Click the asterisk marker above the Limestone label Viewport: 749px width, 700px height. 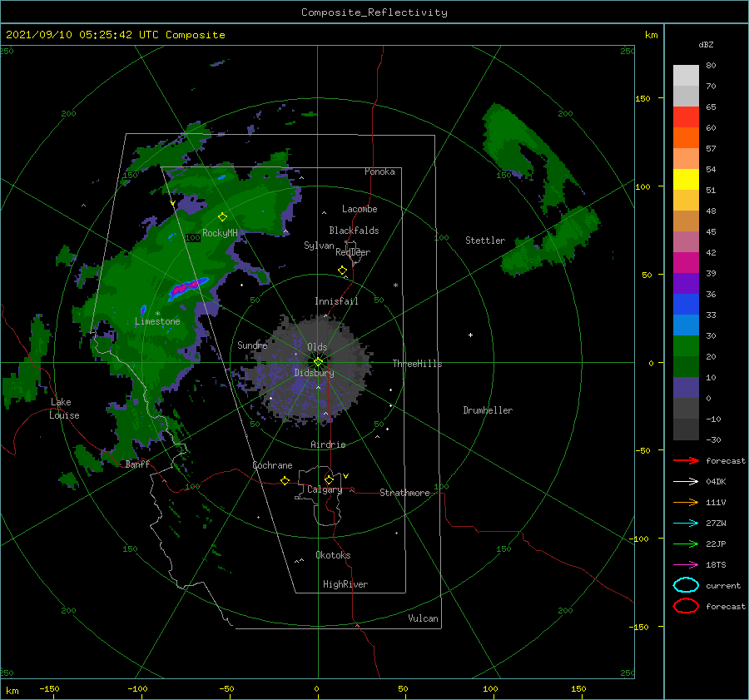pyautogui.click(x=157, y=314)
